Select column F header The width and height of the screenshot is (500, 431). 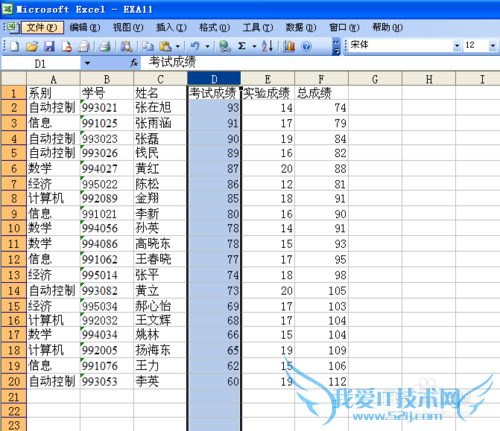(x=321, y=79)
